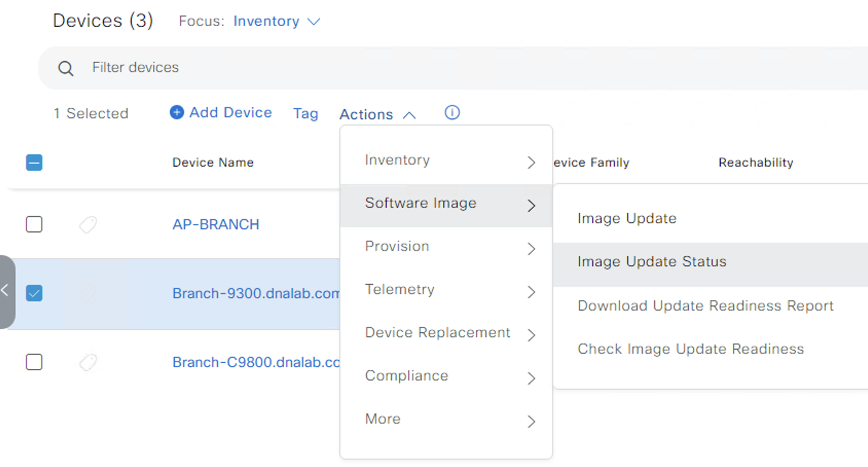
Task: Click the Filter devices search field
Action: coord(453,68)
